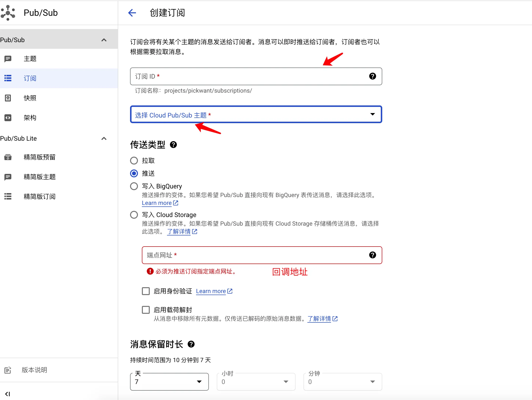532x400 pixels.
Task: Select the 拉取 delivery type radio
Action: tap(134, 161)
